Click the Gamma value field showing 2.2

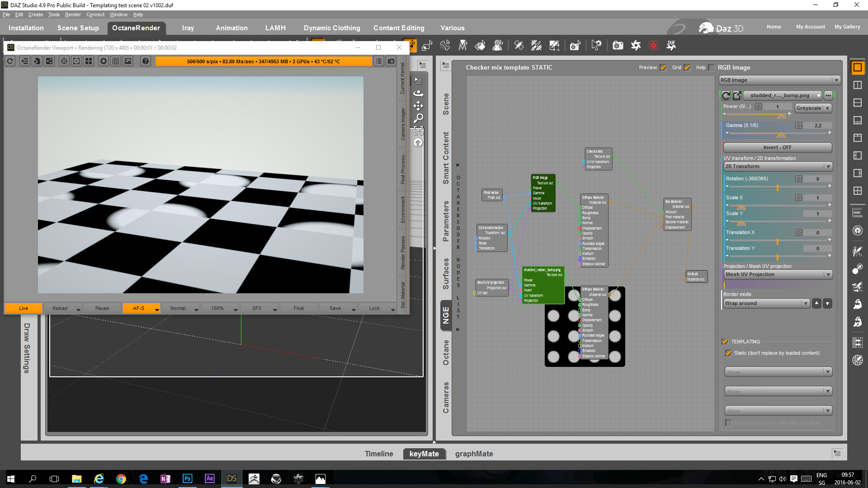pyautogui.click(x=818, y=126)
